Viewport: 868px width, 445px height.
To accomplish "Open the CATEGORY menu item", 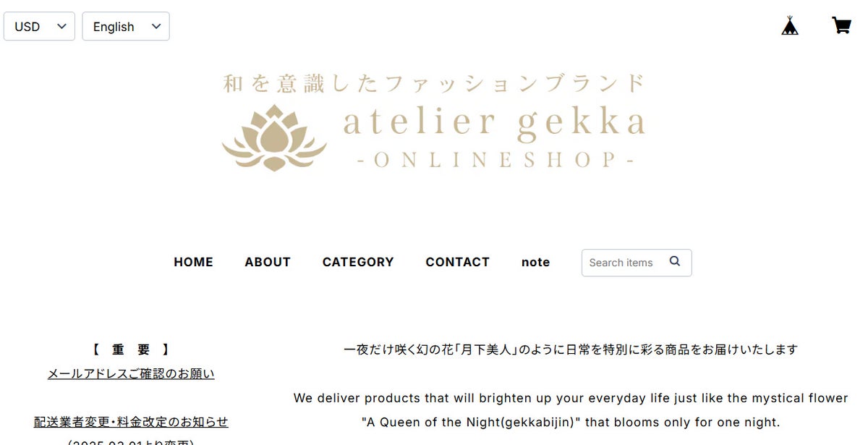I will coord(358,262).
